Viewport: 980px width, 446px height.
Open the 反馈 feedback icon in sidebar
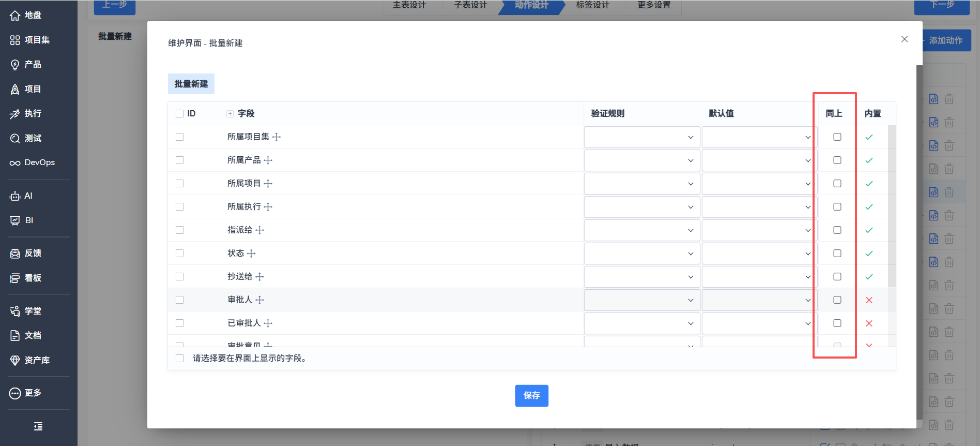[15, 254]
